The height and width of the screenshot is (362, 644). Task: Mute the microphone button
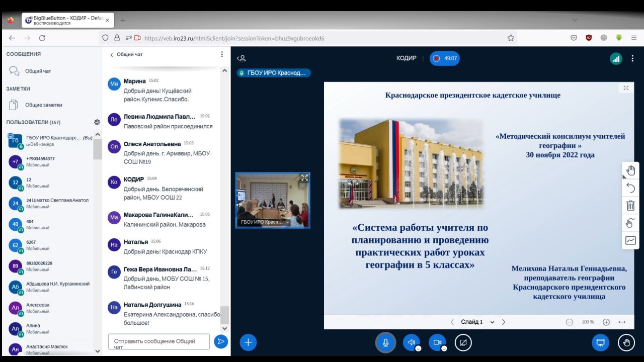pyautogui.click(x=385, y=342)
